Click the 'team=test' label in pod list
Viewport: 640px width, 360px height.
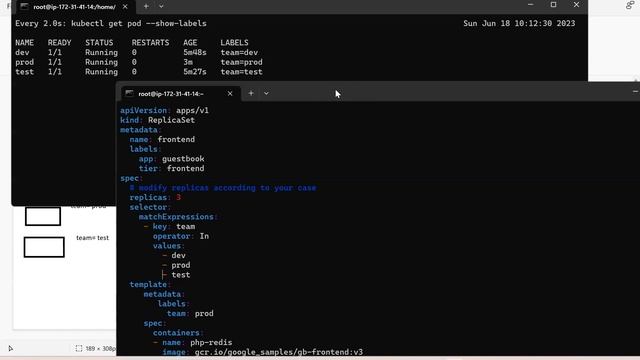coord(242,72)
